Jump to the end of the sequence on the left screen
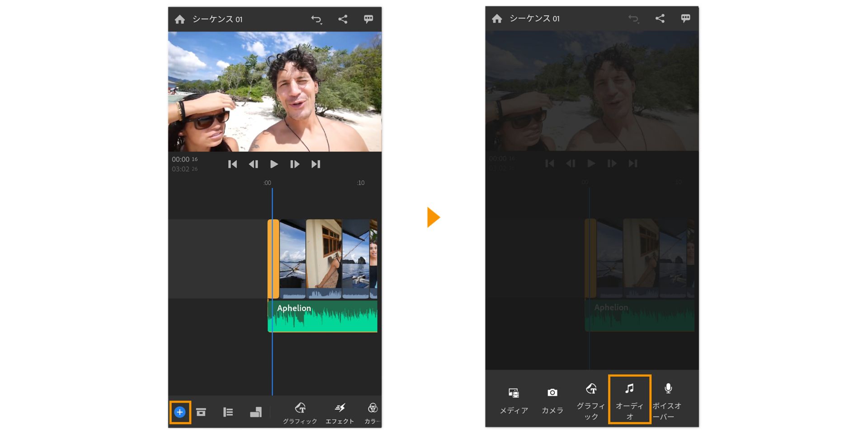This screenshot has height=435, width=868. [316, 164]
